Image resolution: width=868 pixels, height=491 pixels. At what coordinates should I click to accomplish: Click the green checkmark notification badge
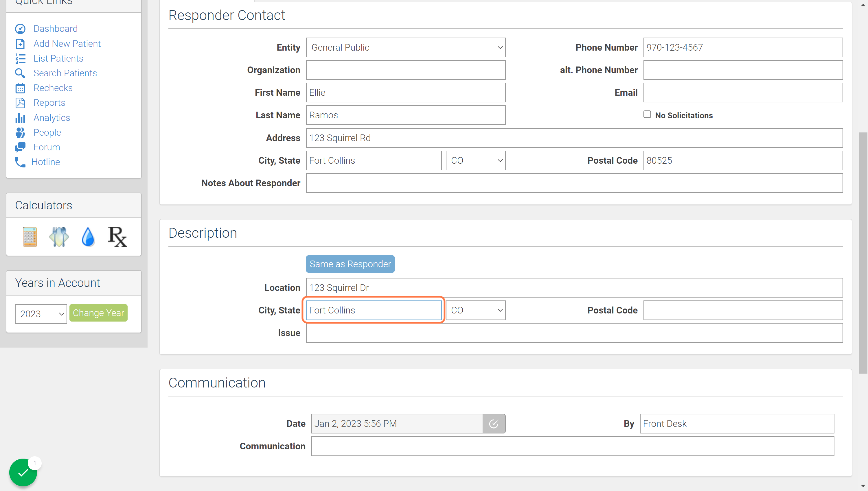tap(23, 472)
